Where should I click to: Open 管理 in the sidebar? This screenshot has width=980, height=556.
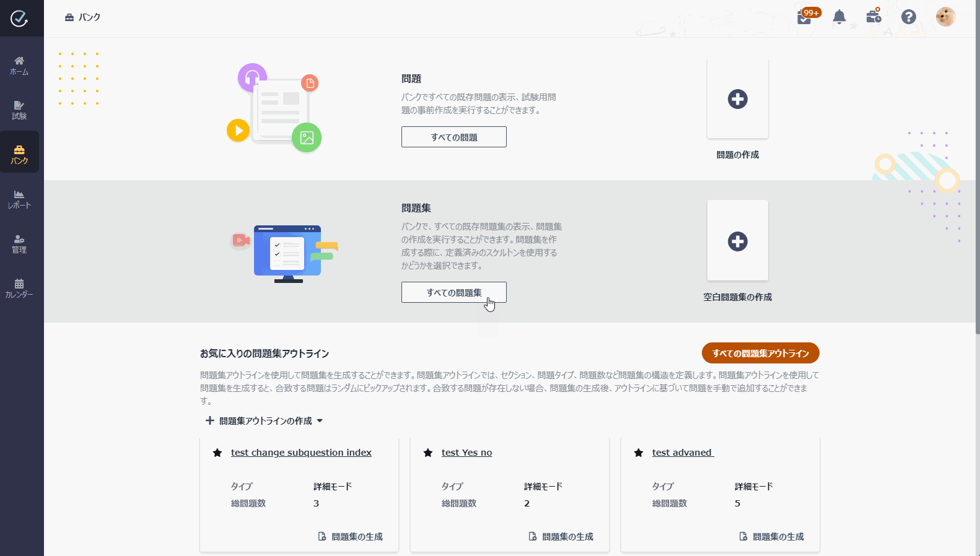(19, 243)
